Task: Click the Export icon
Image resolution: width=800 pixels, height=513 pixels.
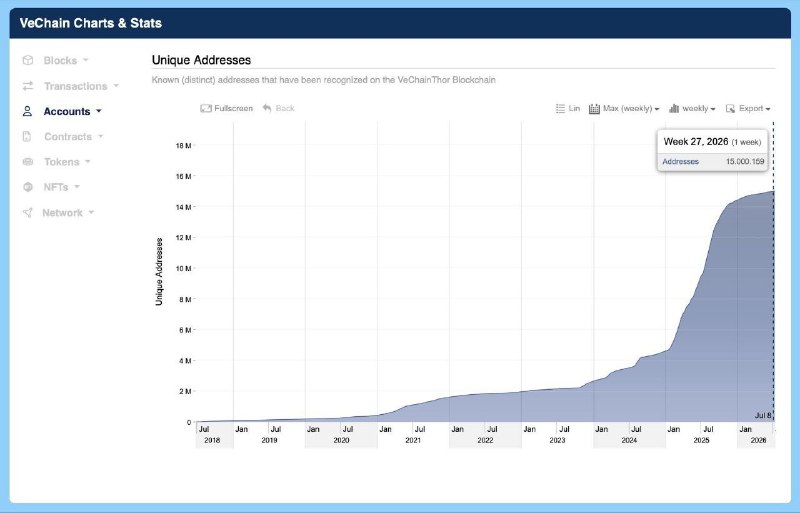Action: tap(731, 108)
